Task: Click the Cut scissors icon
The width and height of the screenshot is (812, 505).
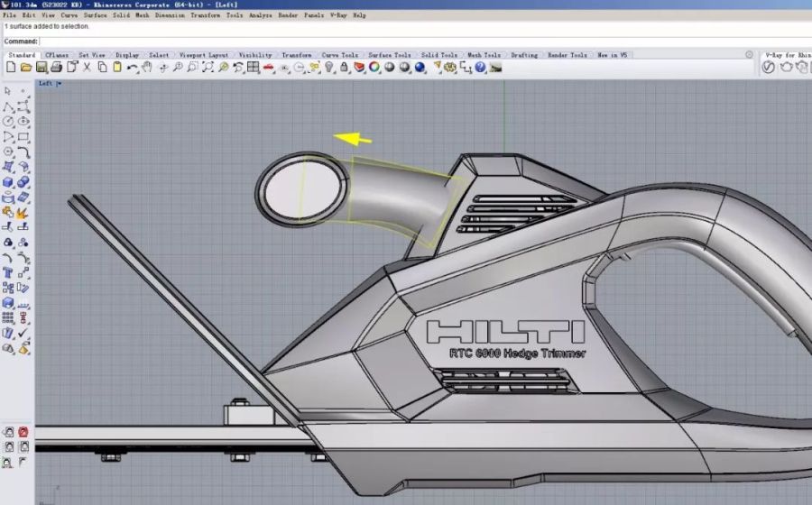Action: pos(88,68)
